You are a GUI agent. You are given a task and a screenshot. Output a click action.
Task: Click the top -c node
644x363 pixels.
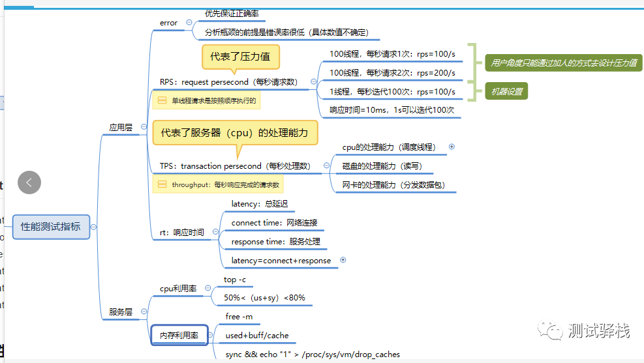tap(235, 280)
